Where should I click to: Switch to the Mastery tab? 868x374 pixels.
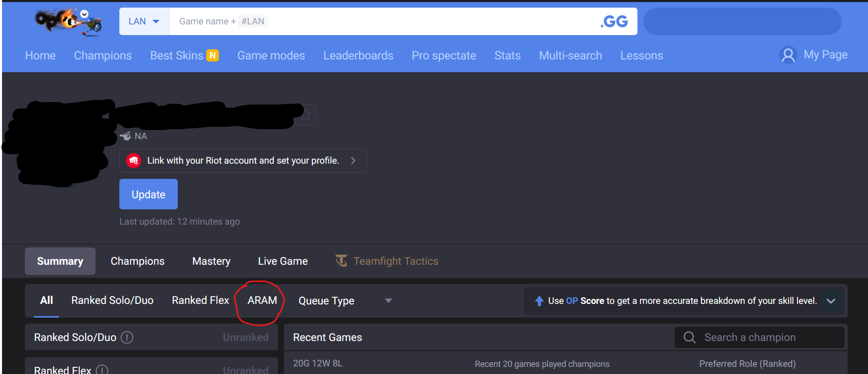click(x=211, y=261)
